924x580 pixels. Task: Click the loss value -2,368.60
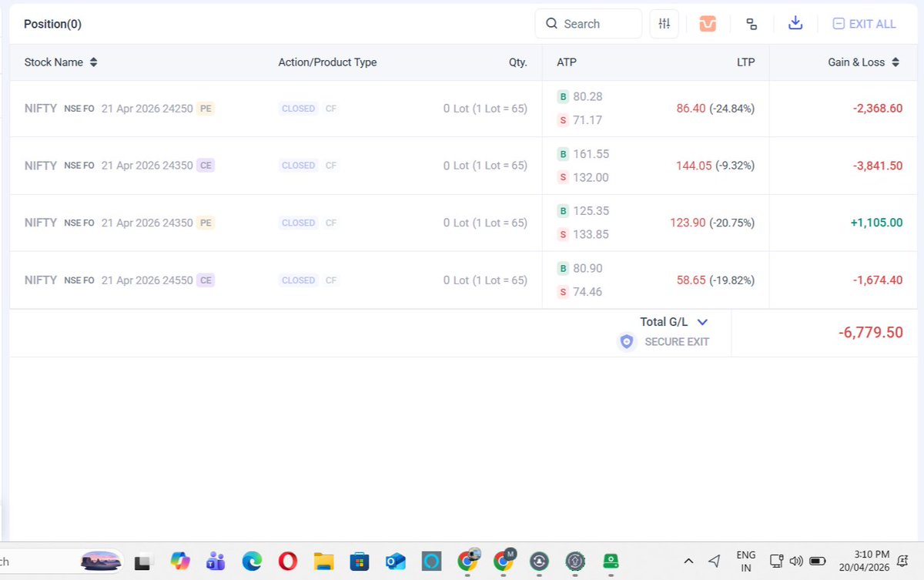877,109
